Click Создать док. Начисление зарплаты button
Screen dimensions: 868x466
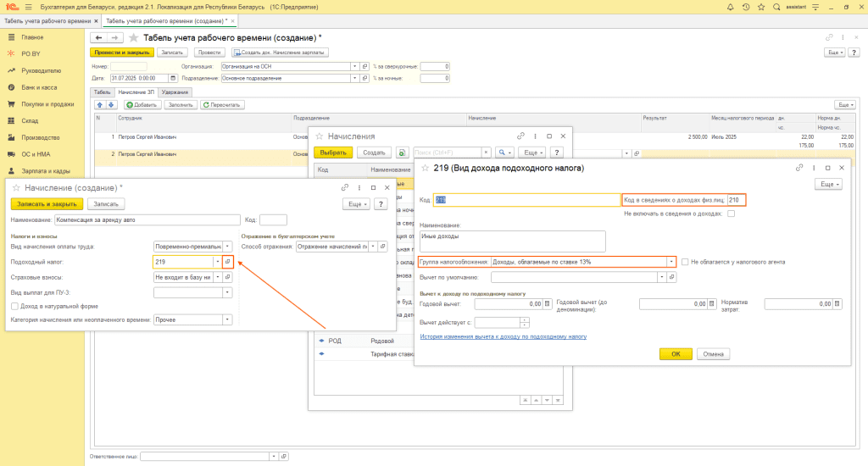pyautogui.click(x=280, y=53)
